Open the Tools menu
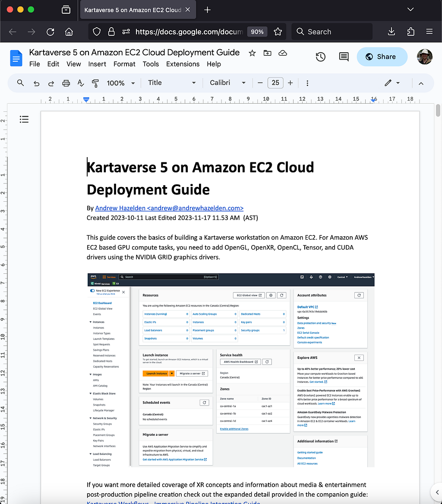442x504 pixels. click(x=151, y=64)
